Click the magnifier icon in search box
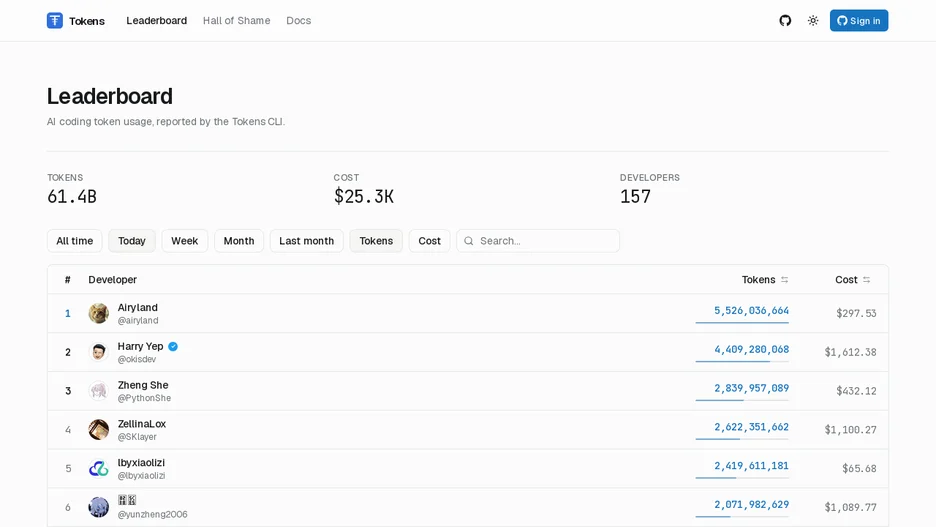This screenshot has height=527, width=936. 469,241
